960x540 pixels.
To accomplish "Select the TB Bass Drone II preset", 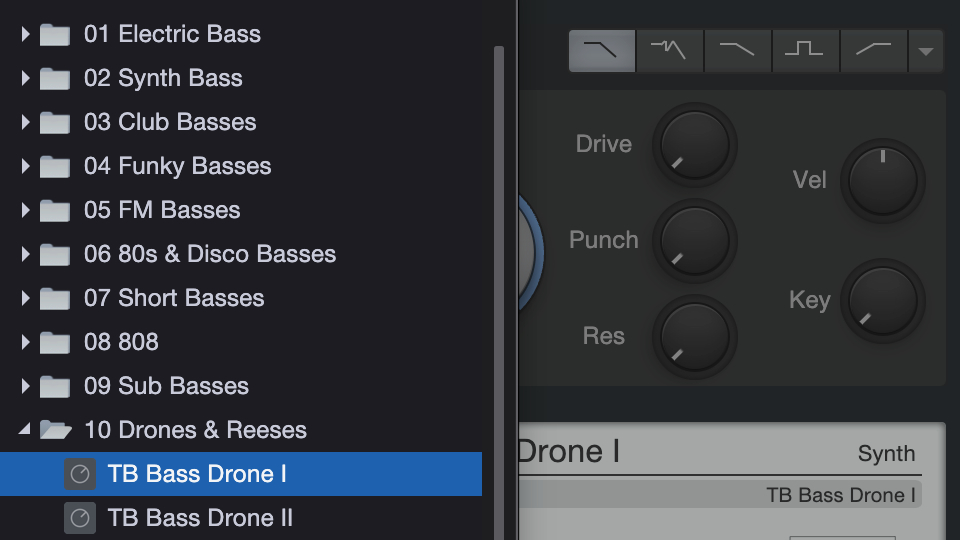I will [x=200, y=518].
